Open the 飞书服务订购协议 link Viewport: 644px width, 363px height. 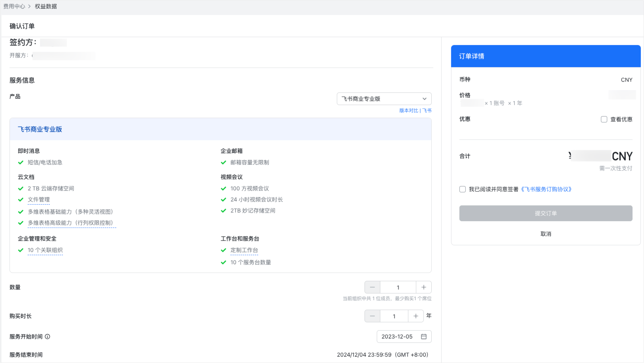coord(546,189)
